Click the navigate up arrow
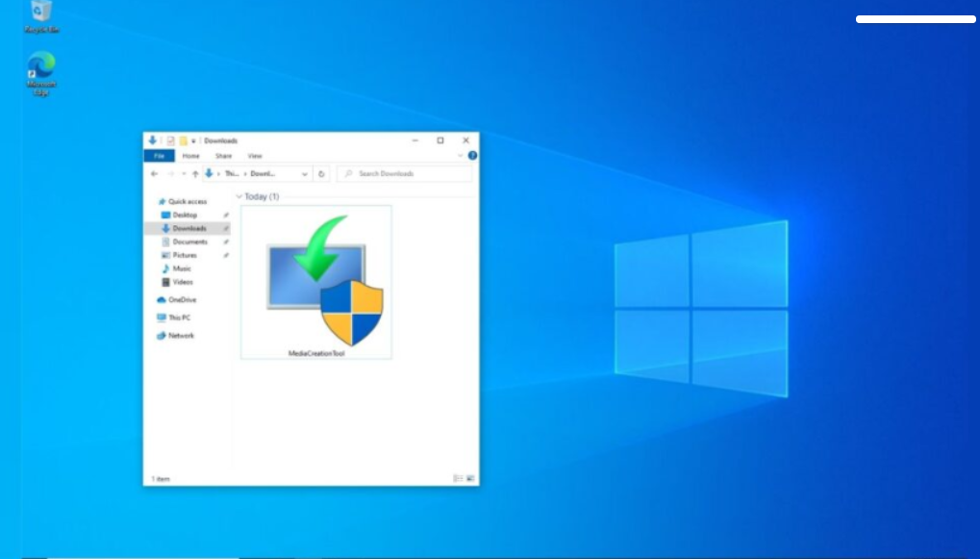The image size is (980, 559). point(195,174)
